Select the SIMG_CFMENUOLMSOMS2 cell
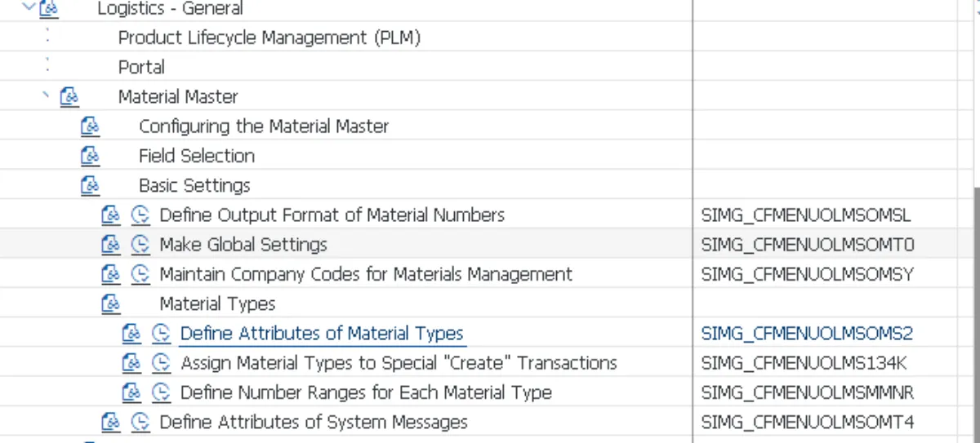 tap(807, 334)
